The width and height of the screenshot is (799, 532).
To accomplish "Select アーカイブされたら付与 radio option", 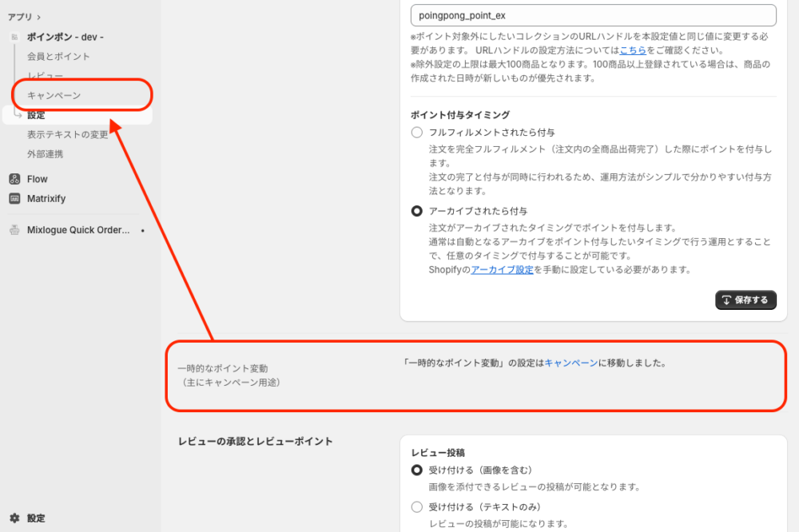I will [x=417, y=211].
